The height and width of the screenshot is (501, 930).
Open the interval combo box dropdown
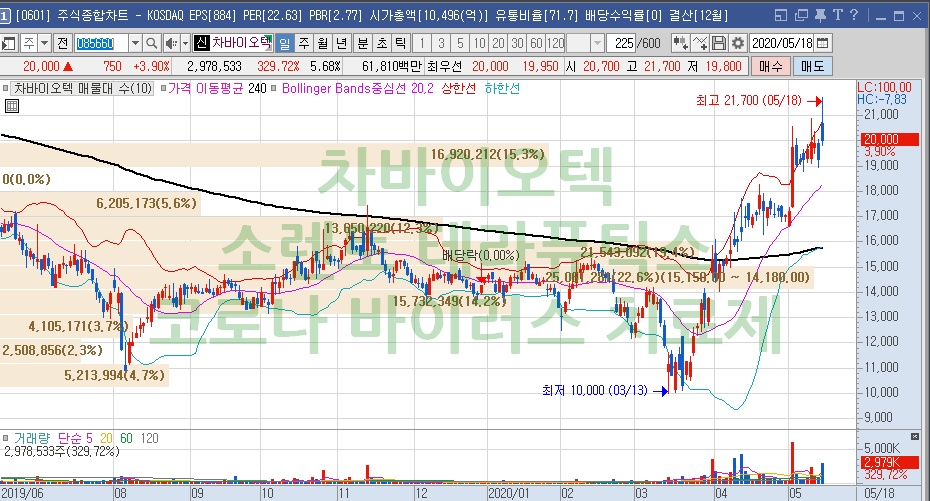(x=597, y=43)
